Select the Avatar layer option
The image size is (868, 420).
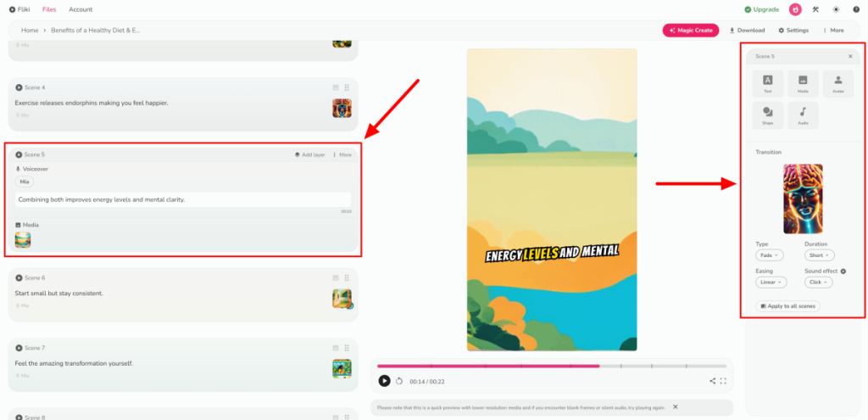pos(837,83)
